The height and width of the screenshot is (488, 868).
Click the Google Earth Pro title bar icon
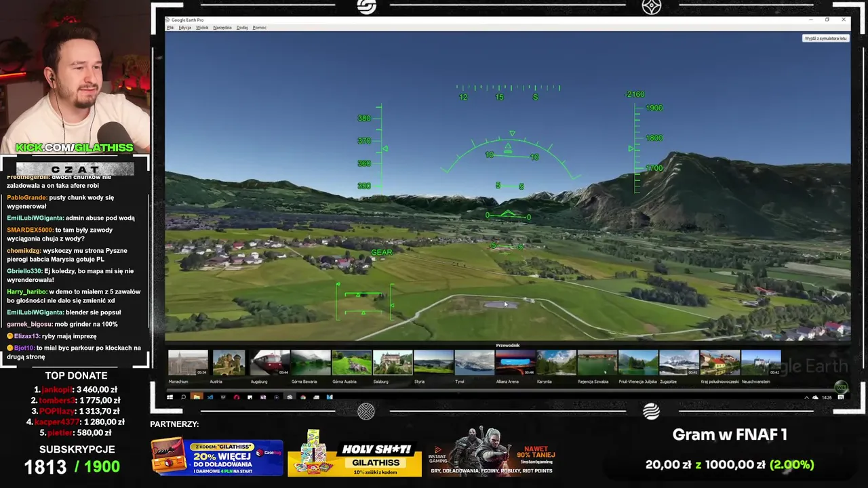tap(168, 20)
